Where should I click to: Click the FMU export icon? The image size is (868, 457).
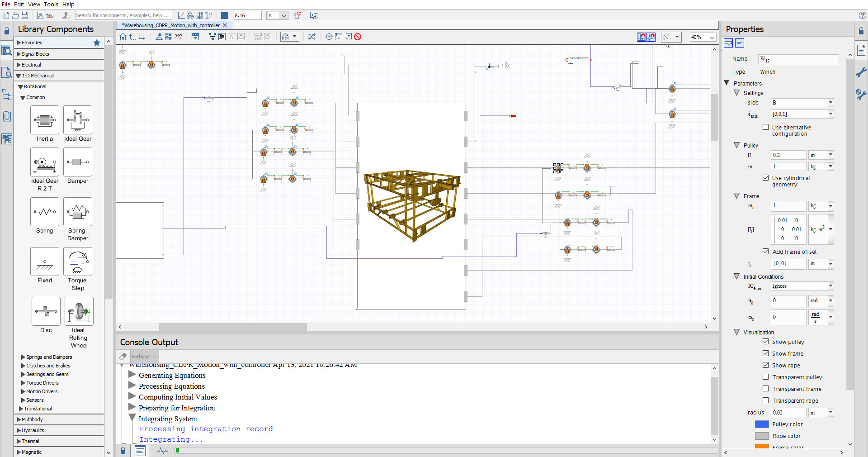[50, 15]
